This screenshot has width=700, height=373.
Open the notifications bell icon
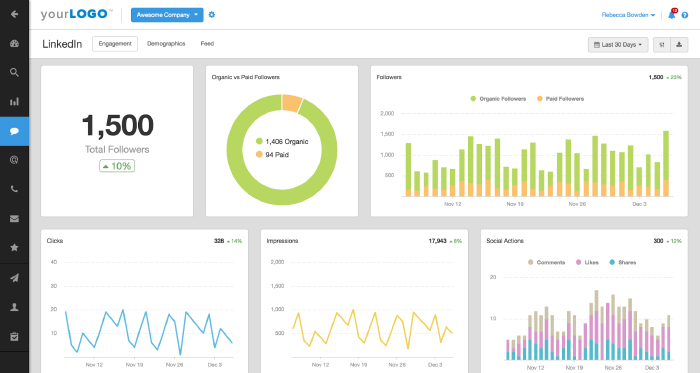(671, 15)
